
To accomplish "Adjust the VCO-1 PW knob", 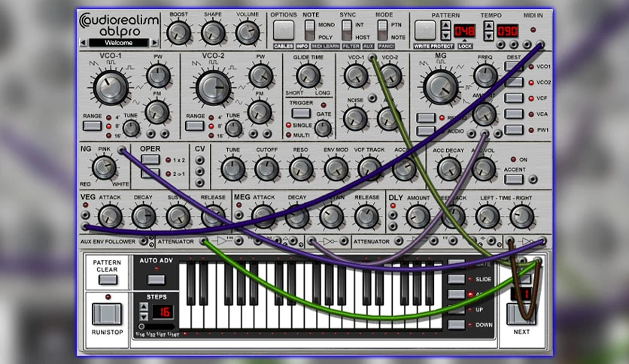I will [158, 76].
